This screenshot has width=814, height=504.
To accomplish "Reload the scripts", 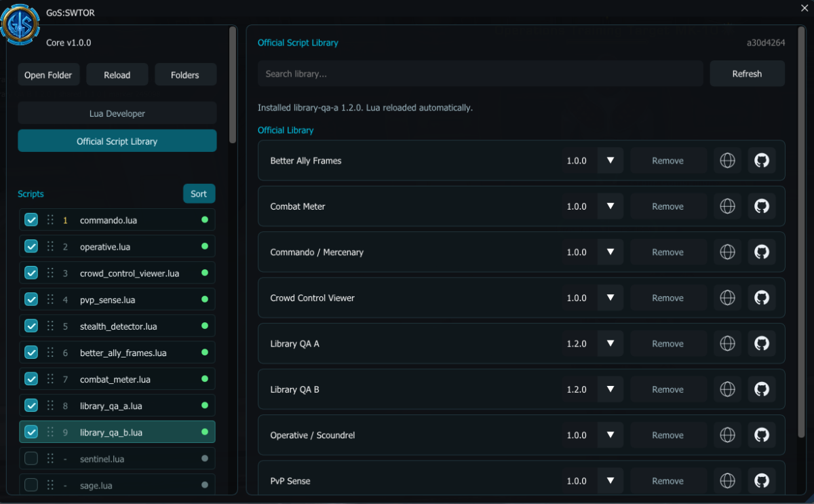I will (117, 75).
